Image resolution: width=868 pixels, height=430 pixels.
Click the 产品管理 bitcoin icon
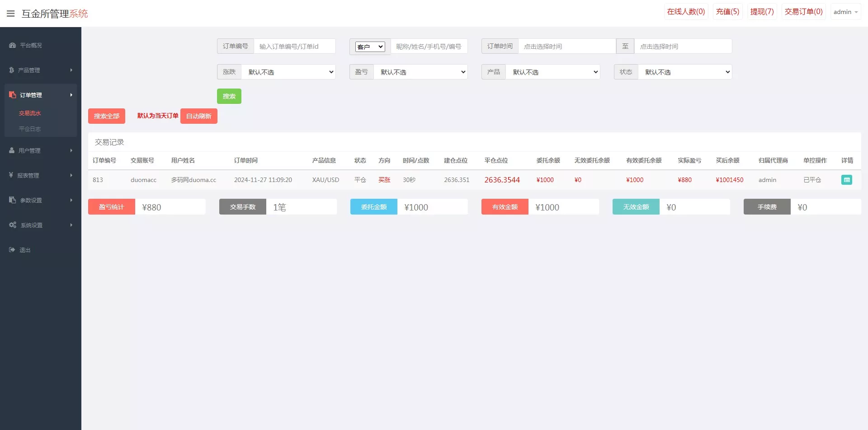tap(12, 70)
